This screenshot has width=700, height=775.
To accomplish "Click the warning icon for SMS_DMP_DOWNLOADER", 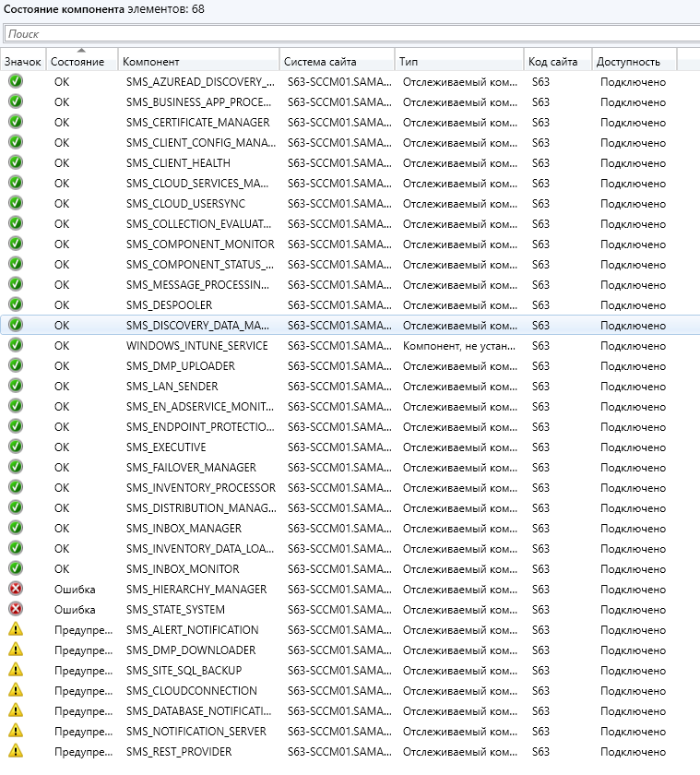I will tap(16, 649).
